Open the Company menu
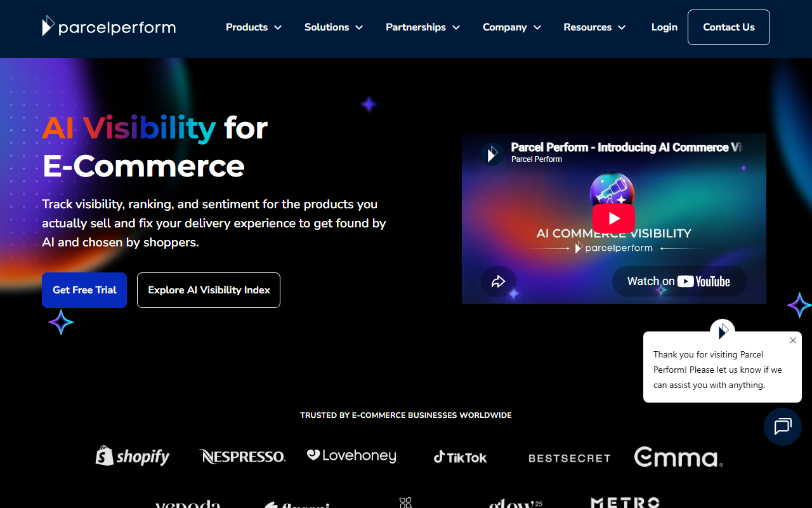Image resolution: width=812 pixels, height=508 pixels. [x=505, y=27]
